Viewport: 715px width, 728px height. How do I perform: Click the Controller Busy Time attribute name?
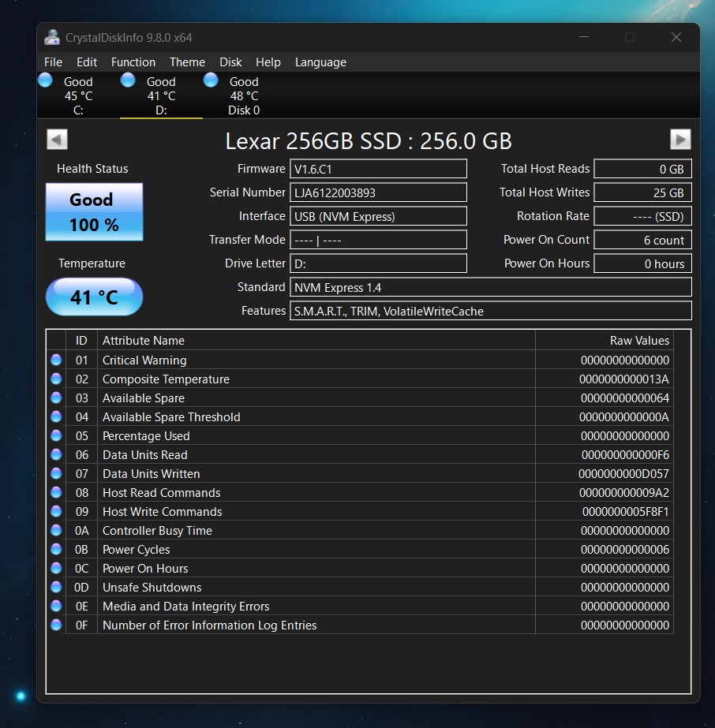(x=157, y=531)
